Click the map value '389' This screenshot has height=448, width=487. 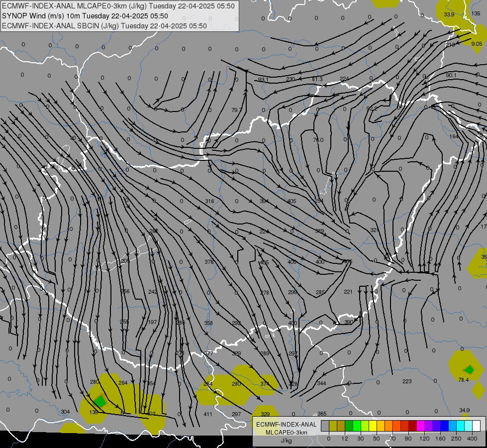319,231
